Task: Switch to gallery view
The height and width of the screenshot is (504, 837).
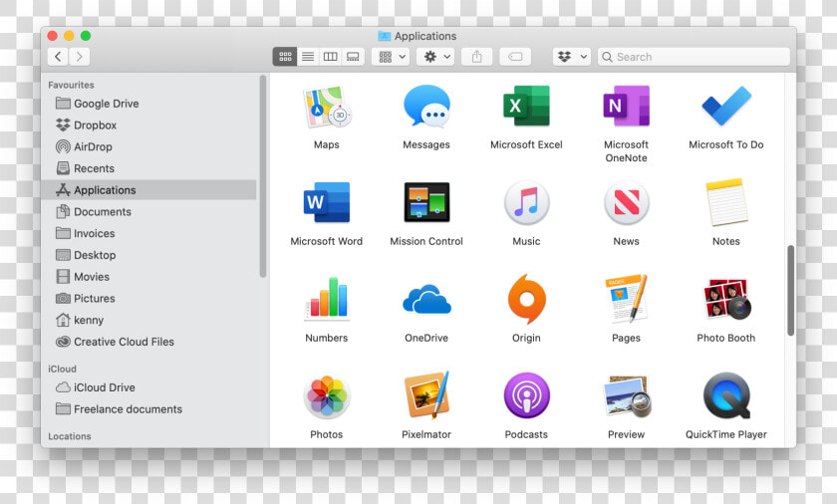Action: [353, 57]
